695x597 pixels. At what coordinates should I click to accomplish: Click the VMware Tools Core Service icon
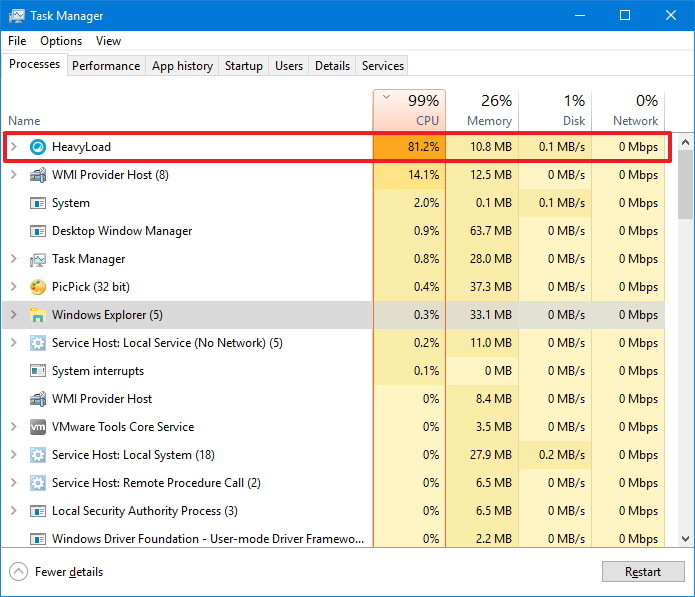click(x=38, y=427)
